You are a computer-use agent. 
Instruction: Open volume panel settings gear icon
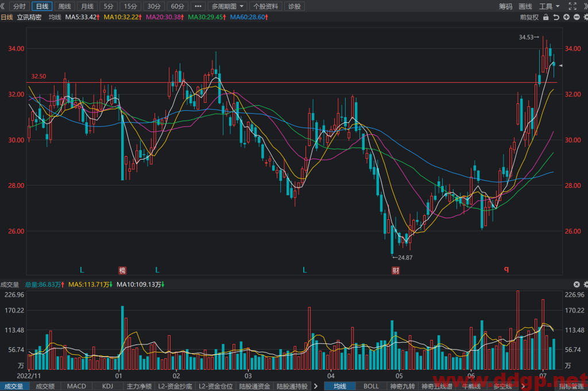[x=586, y=285]
